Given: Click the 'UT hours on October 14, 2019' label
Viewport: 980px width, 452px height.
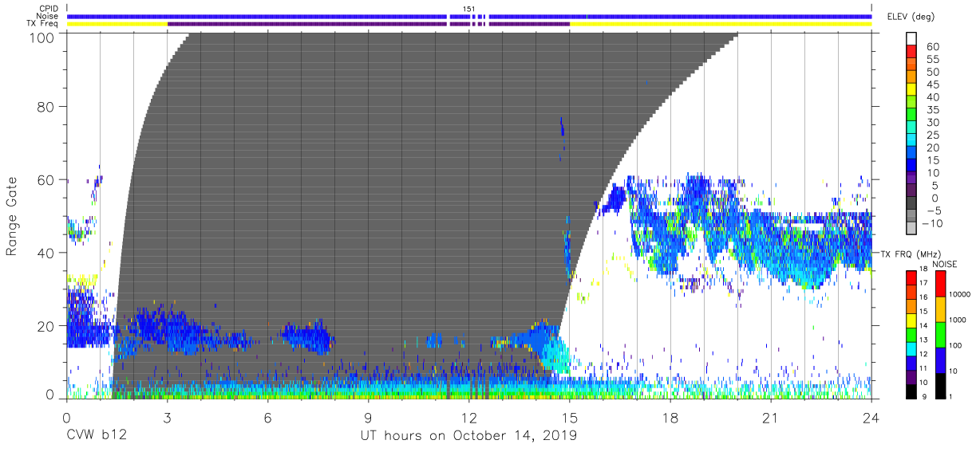Looking at the screenshot, I should [x=468, y=436].
